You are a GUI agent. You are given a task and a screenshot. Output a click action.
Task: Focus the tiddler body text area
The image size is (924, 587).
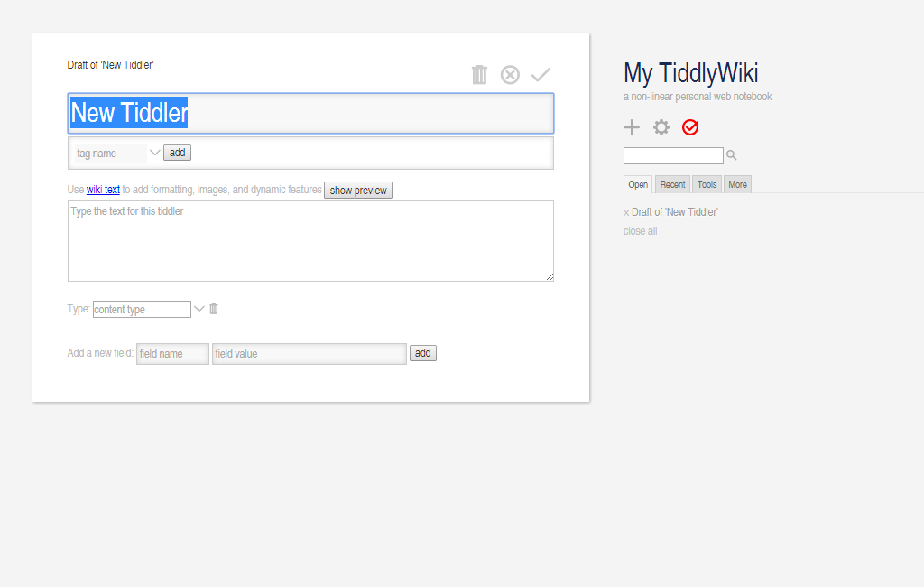[x=310, y=241]
